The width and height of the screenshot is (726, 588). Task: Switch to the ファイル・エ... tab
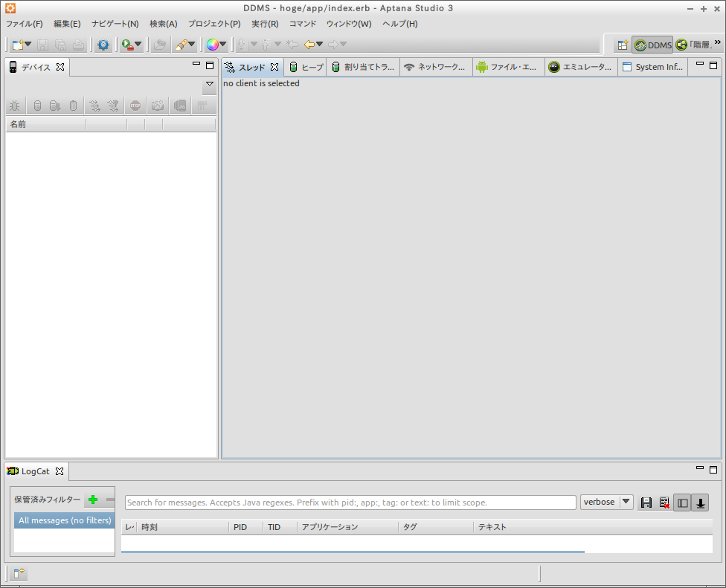click(509, 68)
